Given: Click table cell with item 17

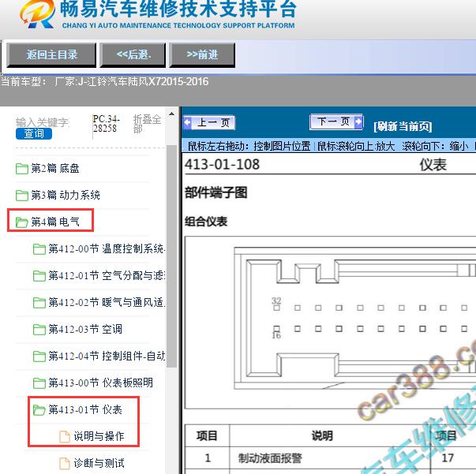Looking at the screenshot, I should pos(448,458).
